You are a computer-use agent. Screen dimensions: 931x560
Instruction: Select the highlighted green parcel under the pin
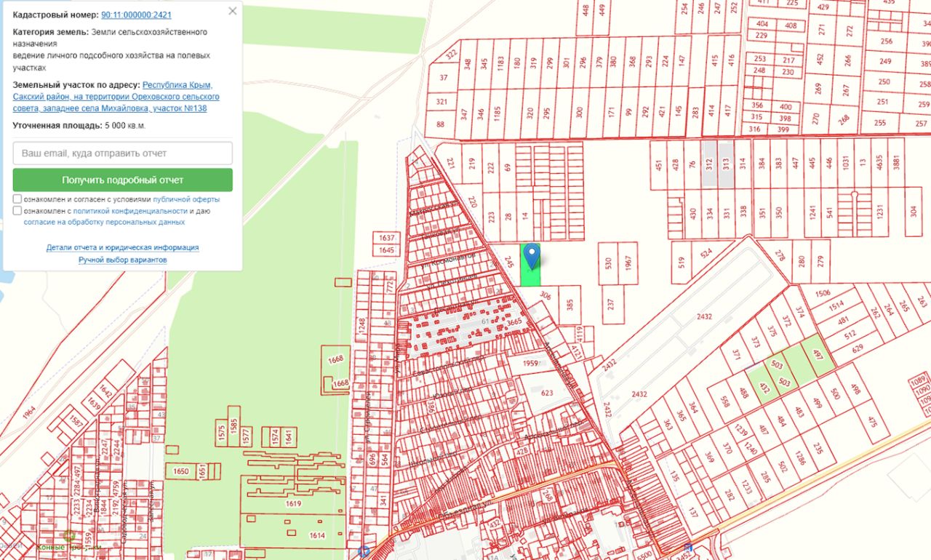click(530, 276)
